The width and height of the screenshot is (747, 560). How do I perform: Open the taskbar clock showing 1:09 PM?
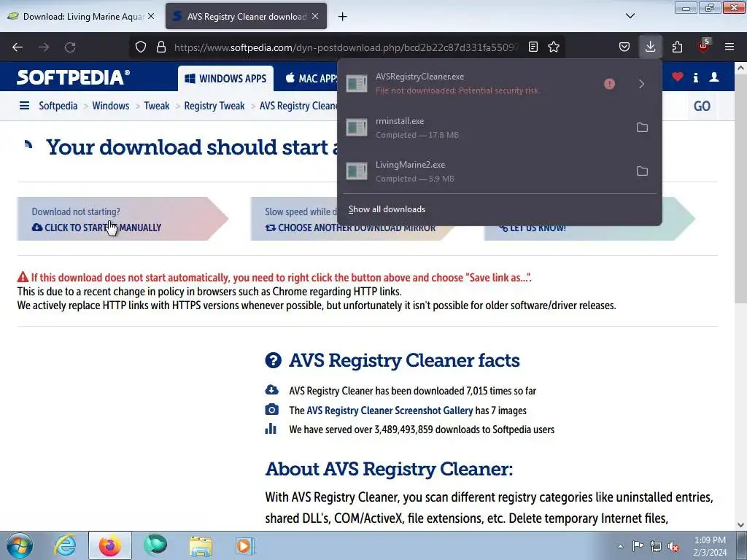coord(710,546)
